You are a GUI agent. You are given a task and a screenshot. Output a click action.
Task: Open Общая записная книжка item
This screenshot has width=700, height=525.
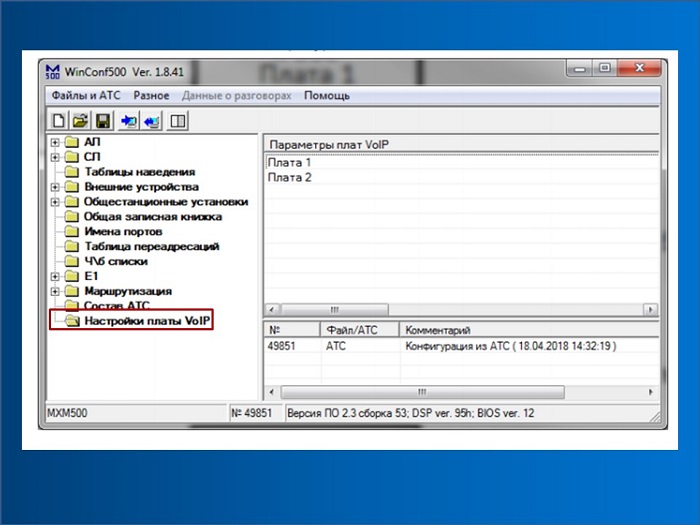(153, 217)
